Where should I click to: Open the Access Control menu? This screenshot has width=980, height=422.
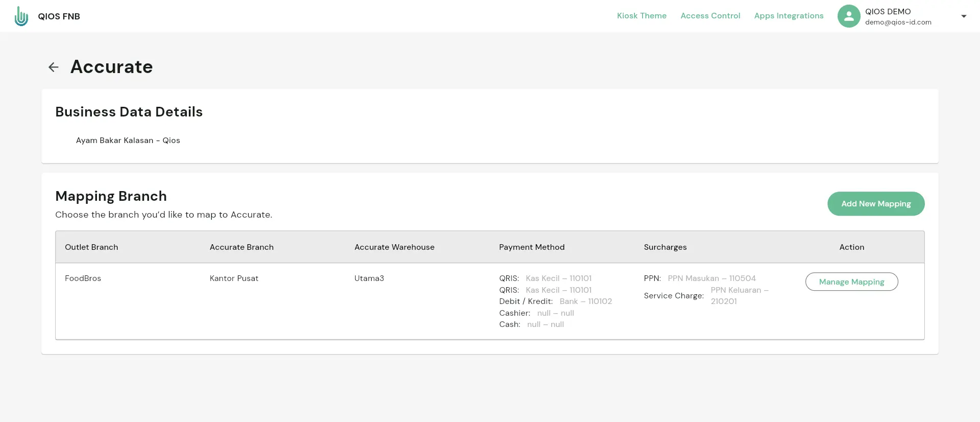pyautogui.click(x=710, y=16)
